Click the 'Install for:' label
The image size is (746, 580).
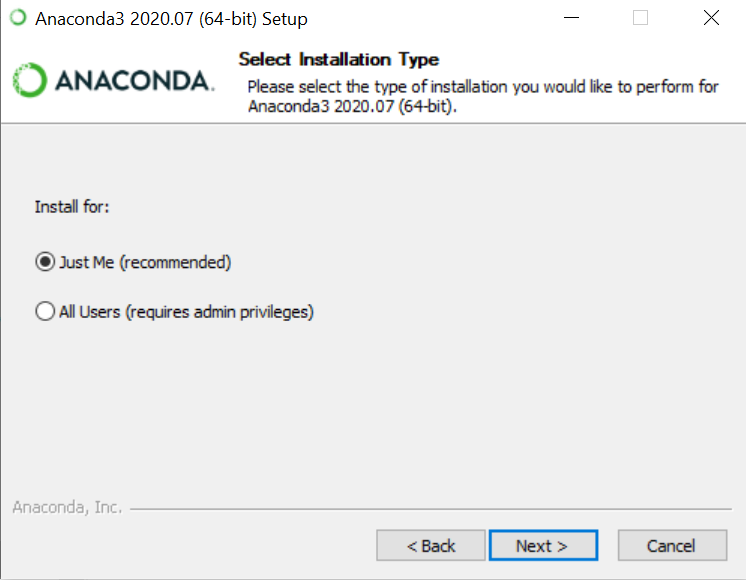point(72,207)
